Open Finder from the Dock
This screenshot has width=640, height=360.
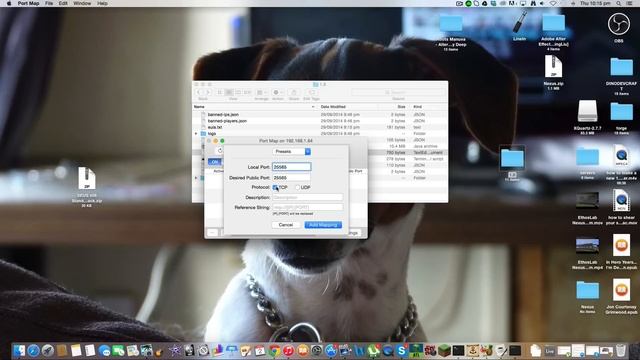19,351
